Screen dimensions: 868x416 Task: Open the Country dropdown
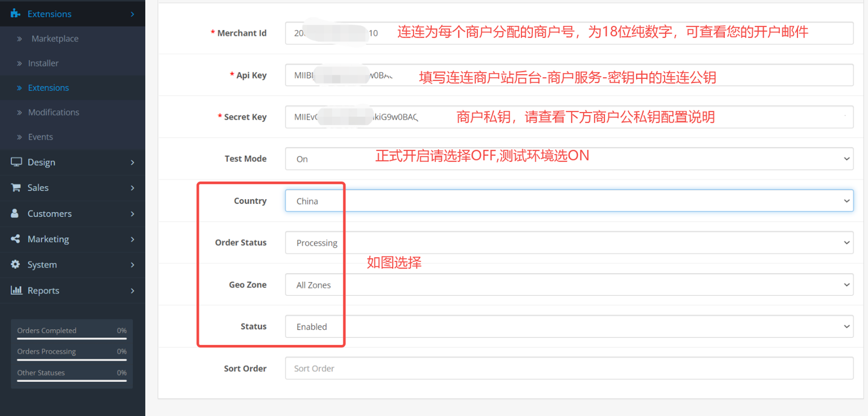pos(569,201)
